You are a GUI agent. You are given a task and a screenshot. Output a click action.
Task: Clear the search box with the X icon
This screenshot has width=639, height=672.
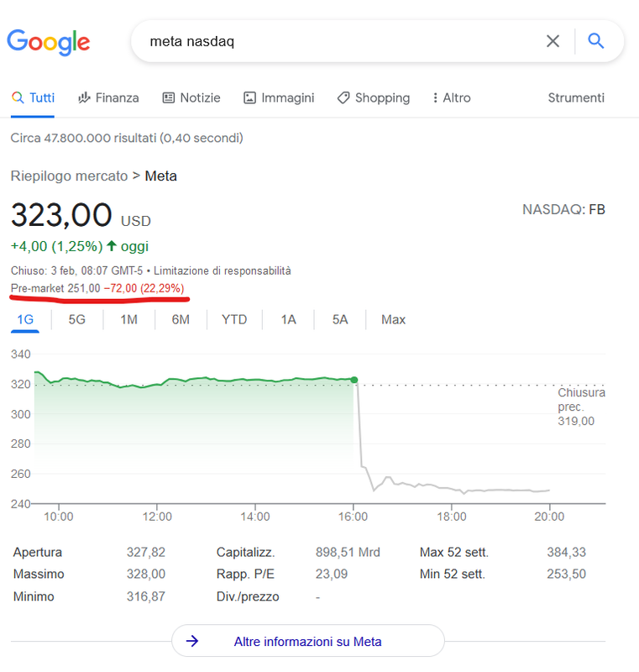click(553, 41)
